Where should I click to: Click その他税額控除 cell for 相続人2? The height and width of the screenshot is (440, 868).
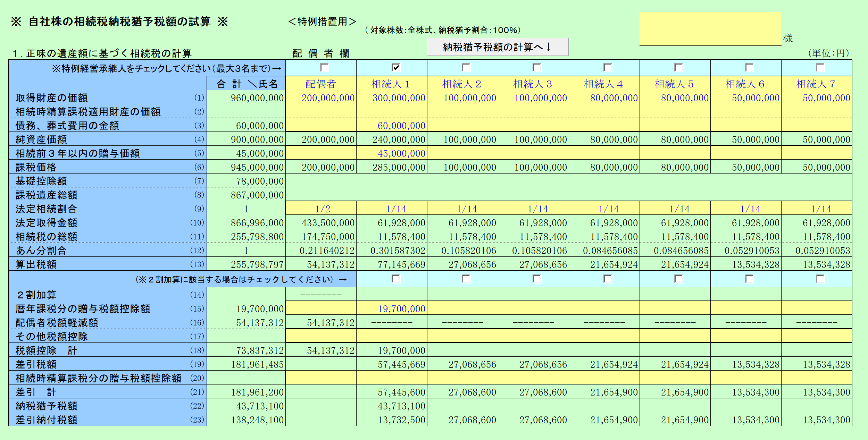point(462,336)
